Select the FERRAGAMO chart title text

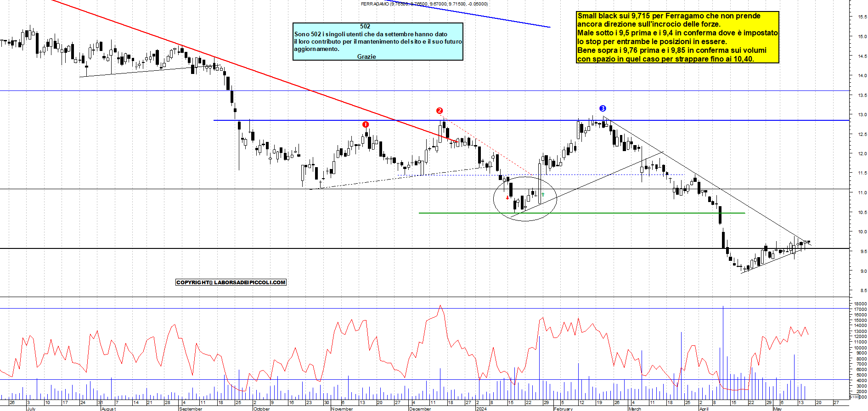tap(424, 4)
